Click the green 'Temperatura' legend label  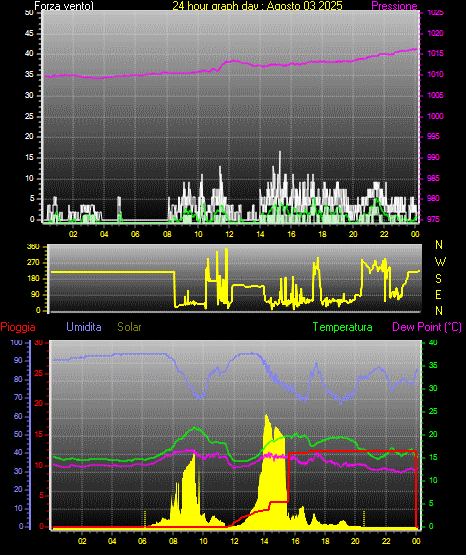343,327
